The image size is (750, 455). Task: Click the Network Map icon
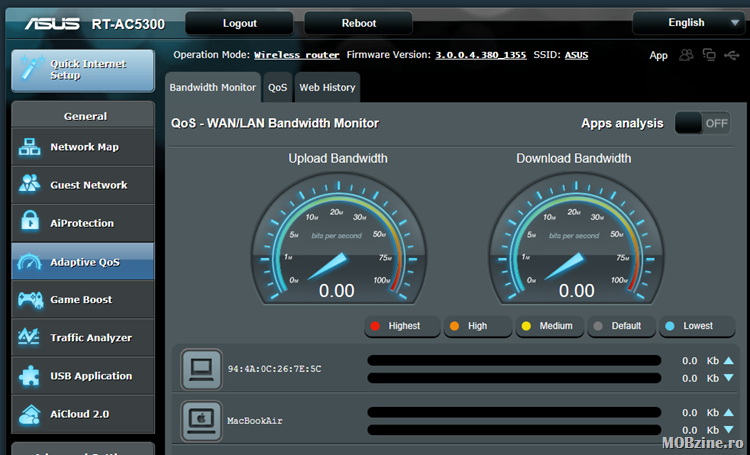point(30,146)
